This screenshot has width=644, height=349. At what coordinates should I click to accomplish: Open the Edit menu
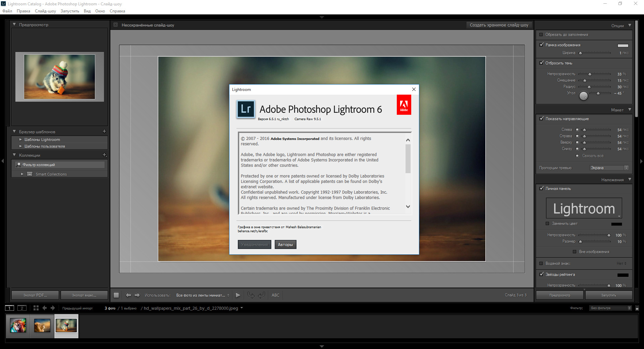coord(23,11)
